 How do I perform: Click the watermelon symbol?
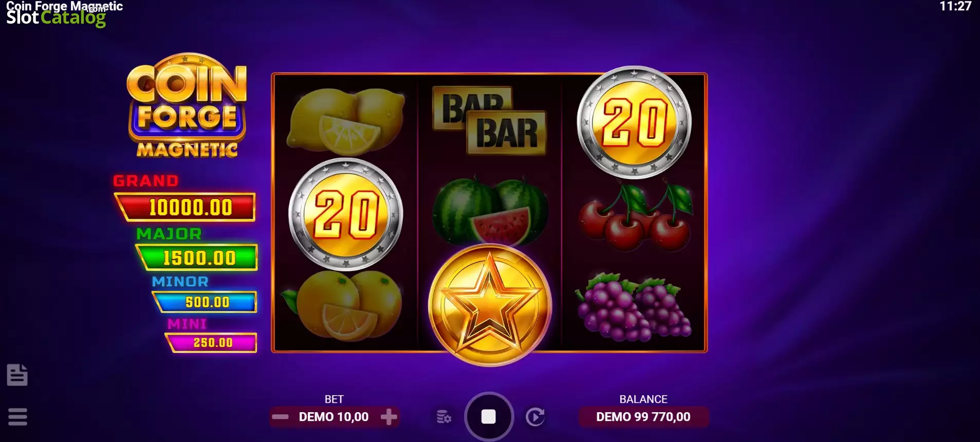(x=490, y=211)
